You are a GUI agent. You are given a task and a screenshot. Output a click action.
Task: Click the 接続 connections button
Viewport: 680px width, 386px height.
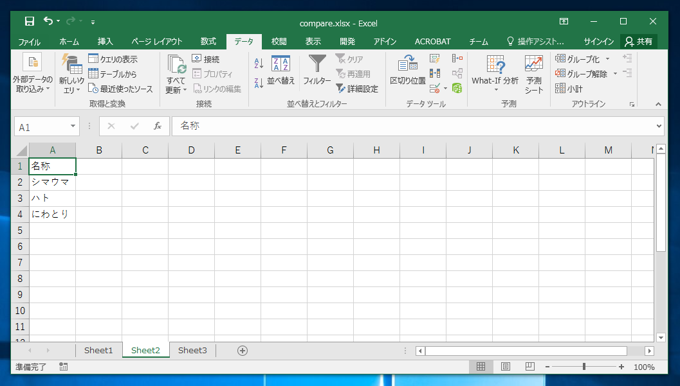point(206,59)
